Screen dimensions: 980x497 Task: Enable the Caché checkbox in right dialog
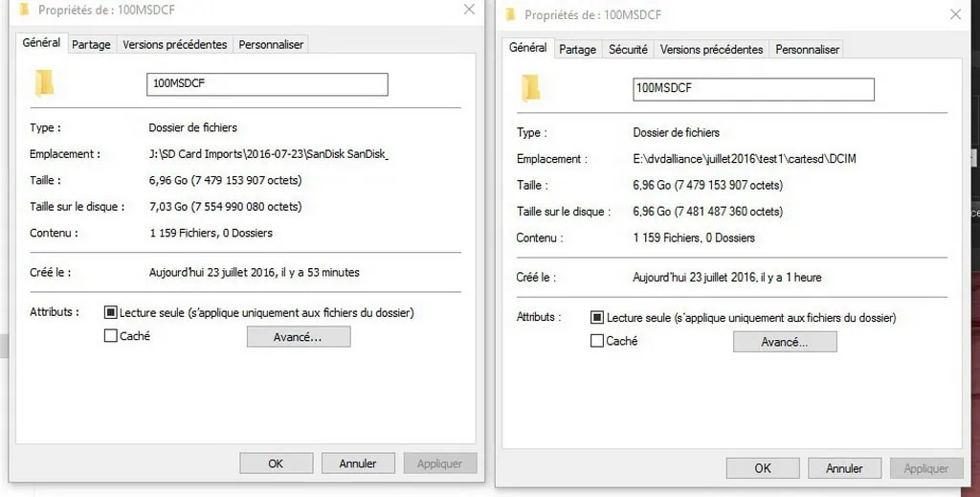click(x=597, y=341)
